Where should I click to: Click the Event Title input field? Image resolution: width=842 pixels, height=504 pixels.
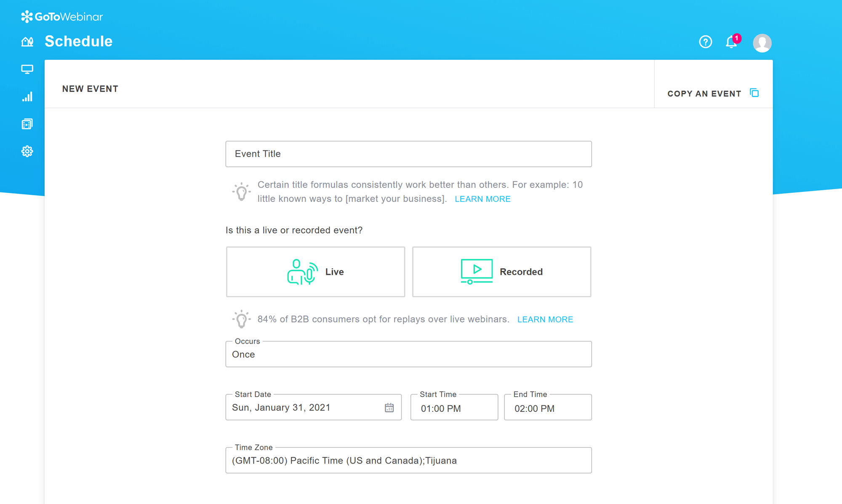tap(408, 154)
